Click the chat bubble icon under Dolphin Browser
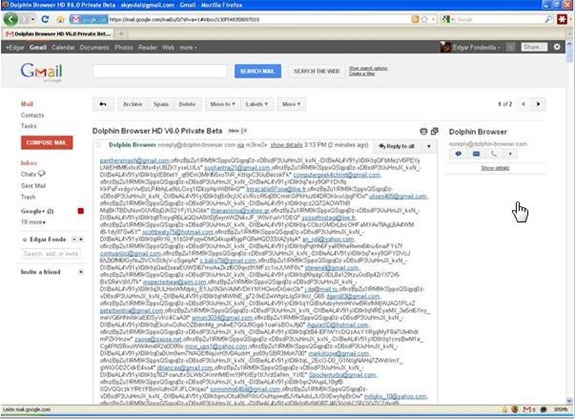 pyautogui.click(x=458, y=154)
